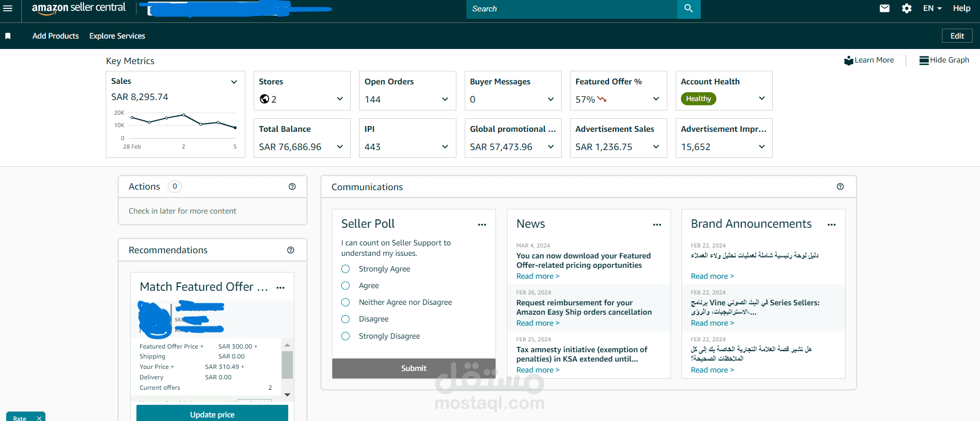980x421 pixels.
Task: Expand the IPI card dropdown
Action: 445,147
